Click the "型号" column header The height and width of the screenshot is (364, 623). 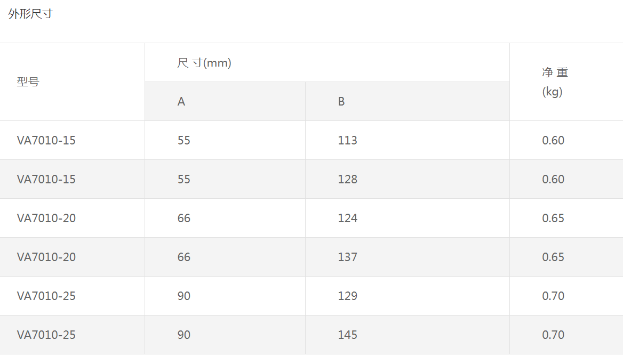pyautogui.click(x=28, y=82)
